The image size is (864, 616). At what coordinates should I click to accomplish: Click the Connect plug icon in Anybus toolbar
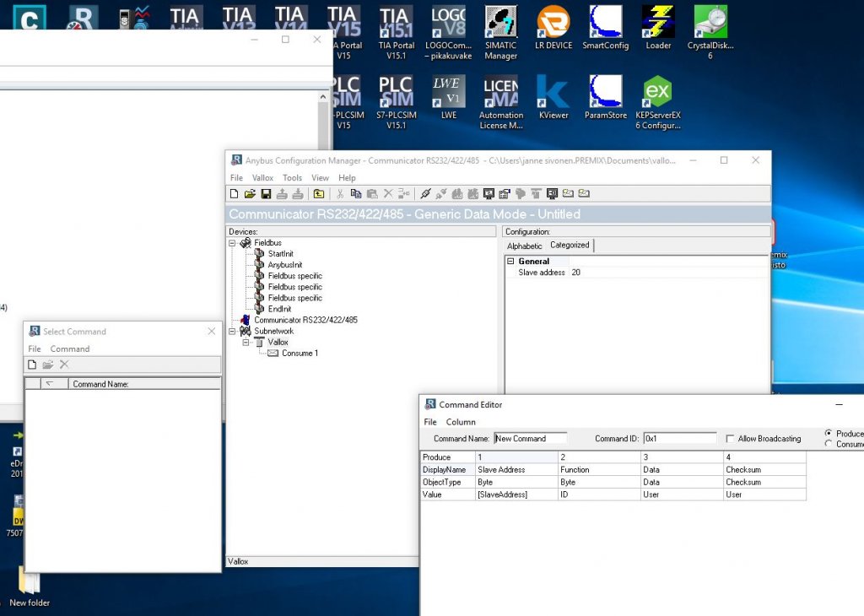[425, 194]
